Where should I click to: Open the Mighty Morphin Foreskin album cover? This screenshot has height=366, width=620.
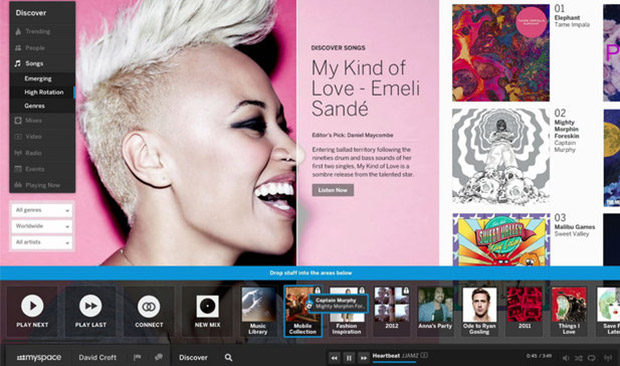coord(501,157)
